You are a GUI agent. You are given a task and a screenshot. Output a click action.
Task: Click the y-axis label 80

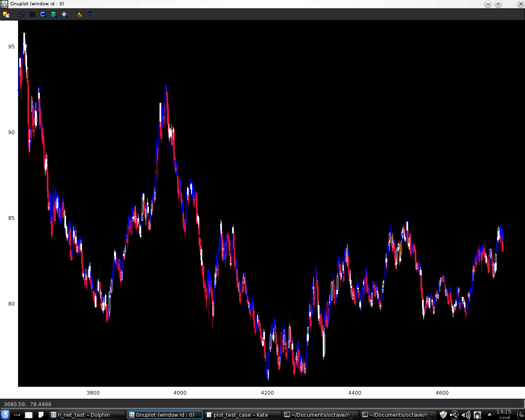point(11,304)
